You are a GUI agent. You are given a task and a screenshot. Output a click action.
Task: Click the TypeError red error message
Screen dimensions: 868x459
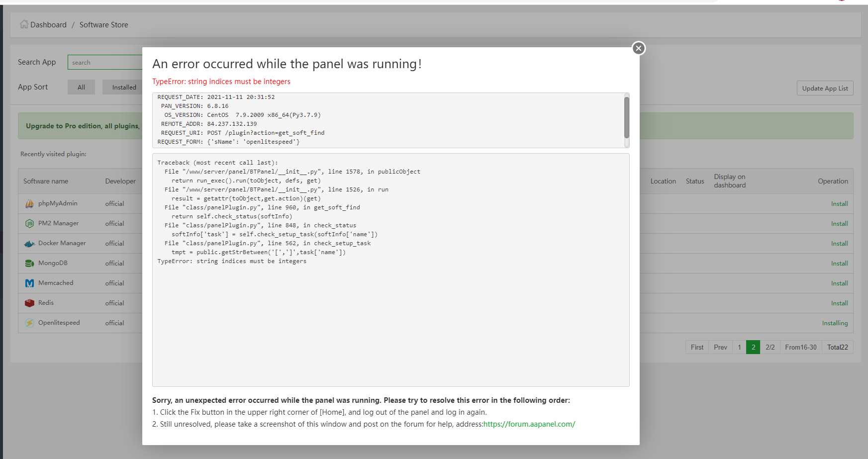tap(221, 82)
